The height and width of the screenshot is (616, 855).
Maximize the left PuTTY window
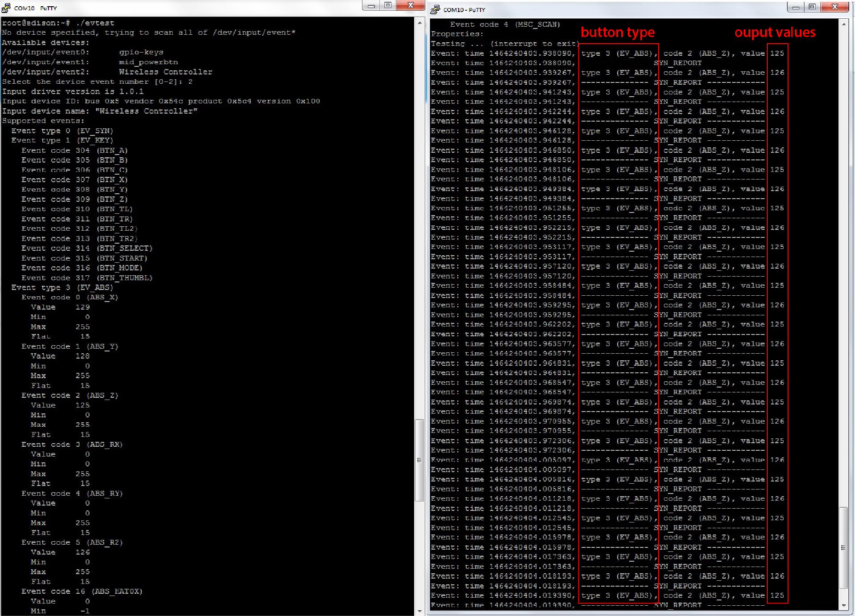[x=388, y=5]
